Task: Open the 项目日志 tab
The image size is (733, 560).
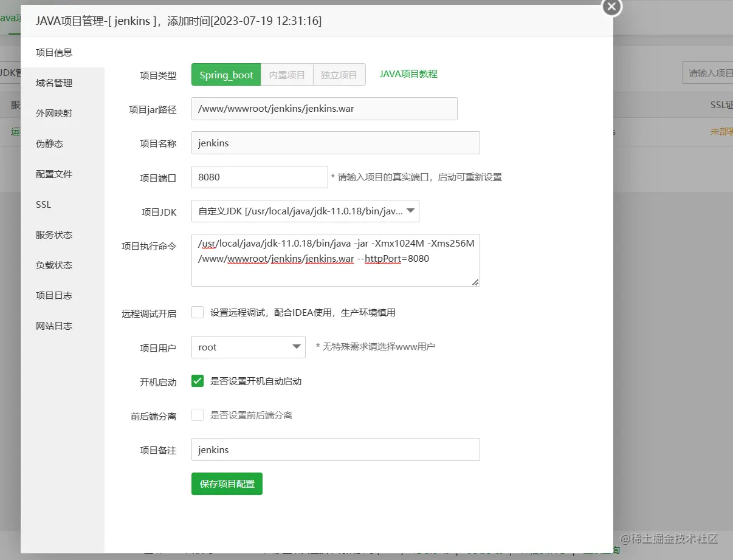Action: coord(63,295)
